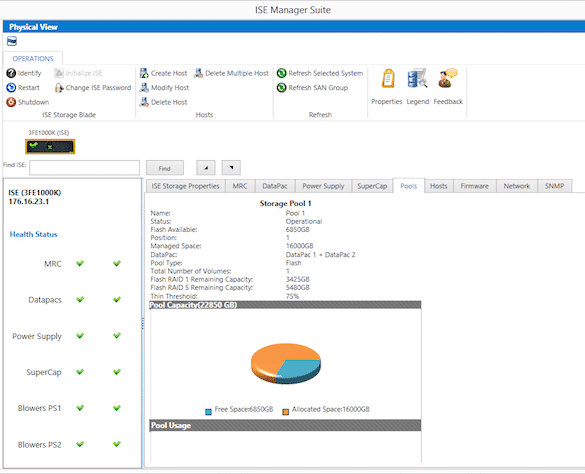Click the Pool Usage section header
Viewport: 585px width, 474px height.
click(285, 425)
